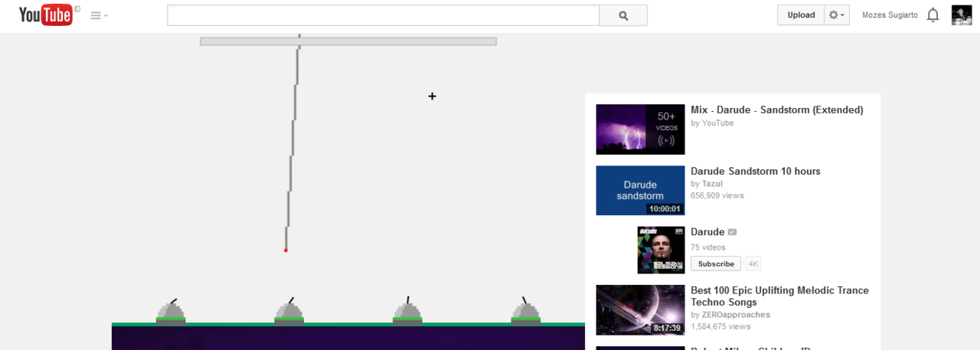Click the "656,909 views" text

717,196
